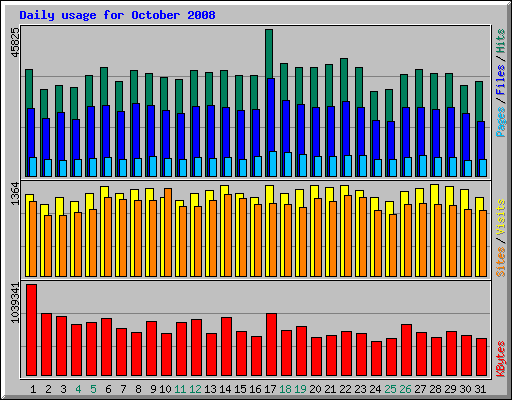This screenshot has height=400, width=512.
Task: Select day label '23' on the x-axis
Action: click(361, 389)
